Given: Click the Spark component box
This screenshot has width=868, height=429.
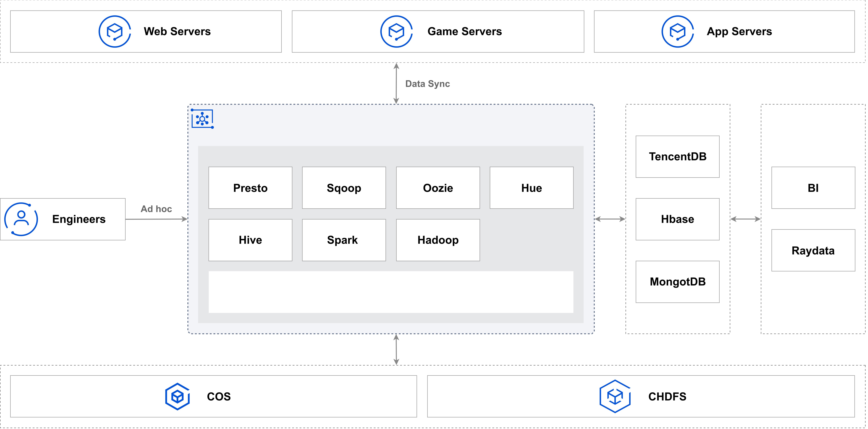Looking at the screenshot, I should (x=344, y=240).
